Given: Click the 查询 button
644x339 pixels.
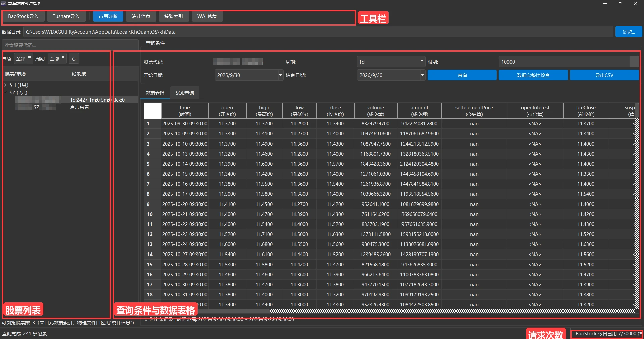Looking at the screenshot, I should pos(462,75).
